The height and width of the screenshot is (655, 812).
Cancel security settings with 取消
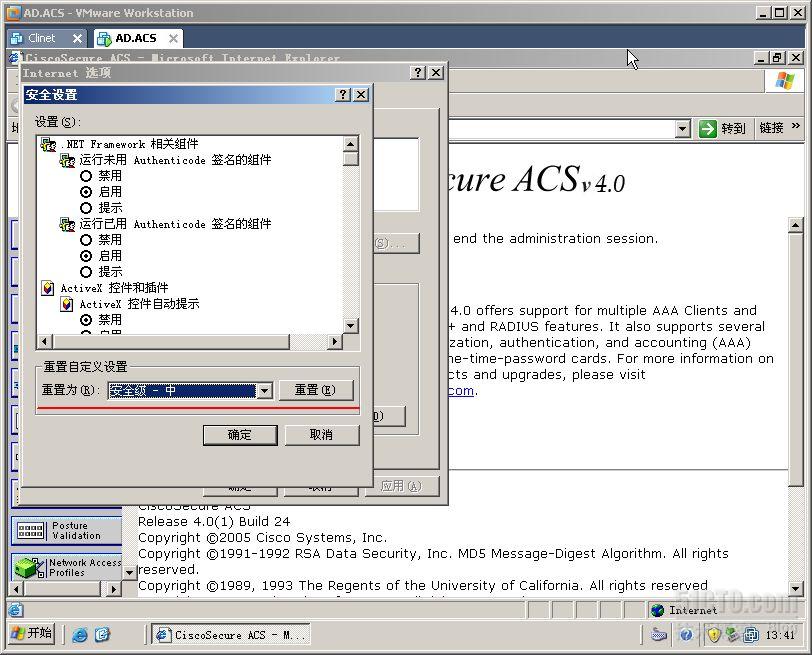321,435
